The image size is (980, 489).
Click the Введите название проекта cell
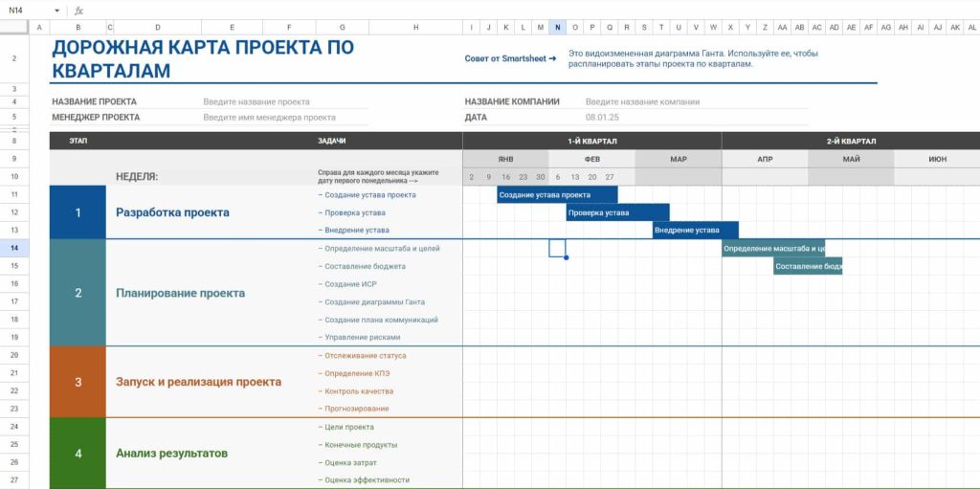point(256,101)
